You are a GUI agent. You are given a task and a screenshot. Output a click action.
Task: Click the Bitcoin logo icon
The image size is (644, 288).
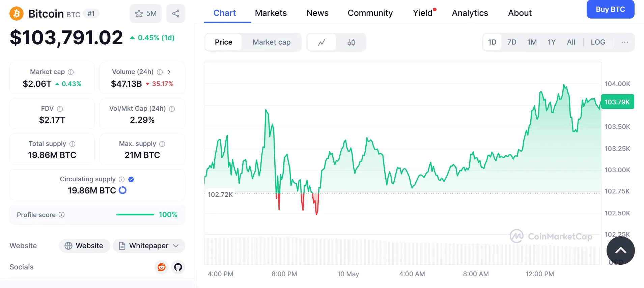click(x=17, y=14)
